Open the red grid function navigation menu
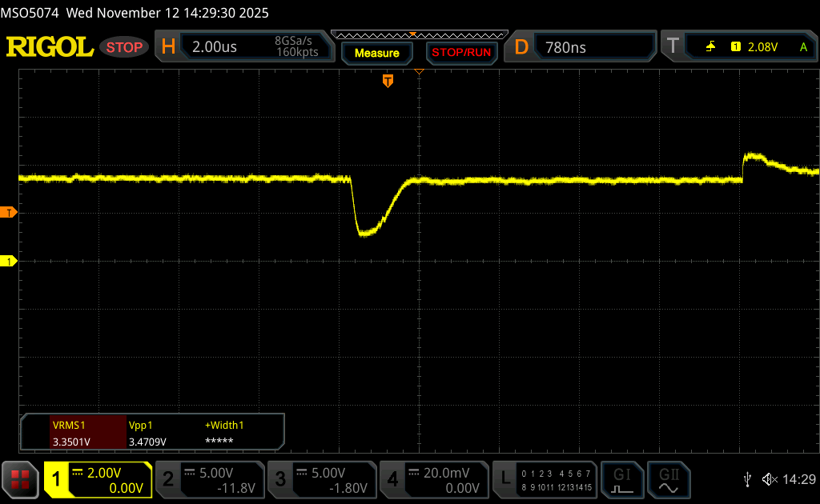 [20, 479]
